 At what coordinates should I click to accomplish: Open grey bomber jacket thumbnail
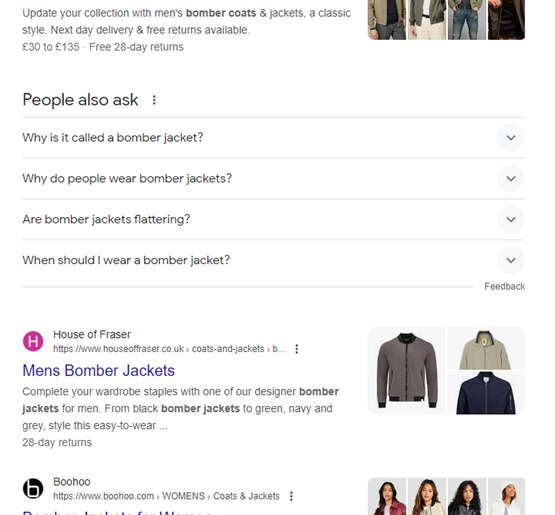coord(407,371)
